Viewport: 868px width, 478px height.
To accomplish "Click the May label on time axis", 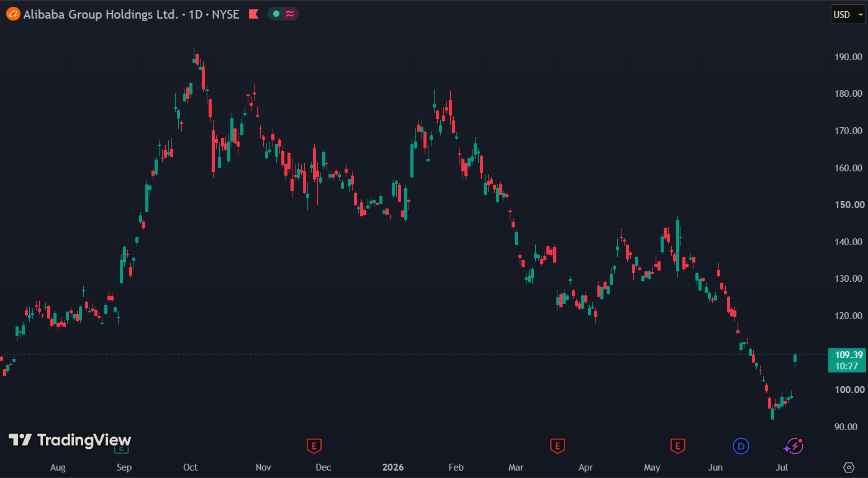I will click(x=652, y=467).
